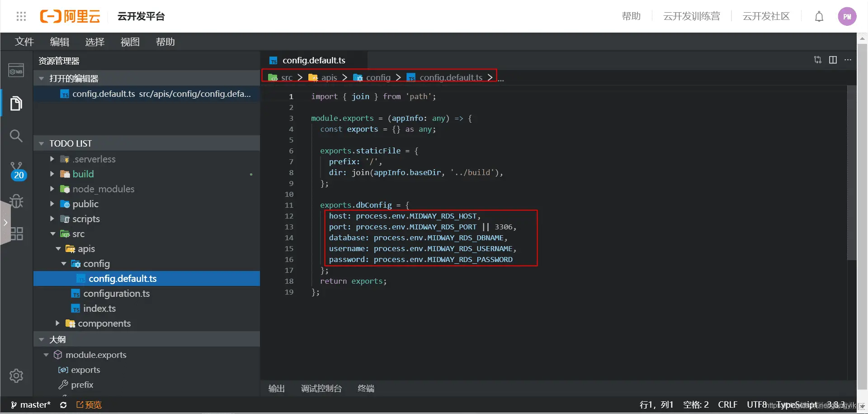868x414 pixels.
Task: Click the Aliyun logo
Action: click(70, 16)
